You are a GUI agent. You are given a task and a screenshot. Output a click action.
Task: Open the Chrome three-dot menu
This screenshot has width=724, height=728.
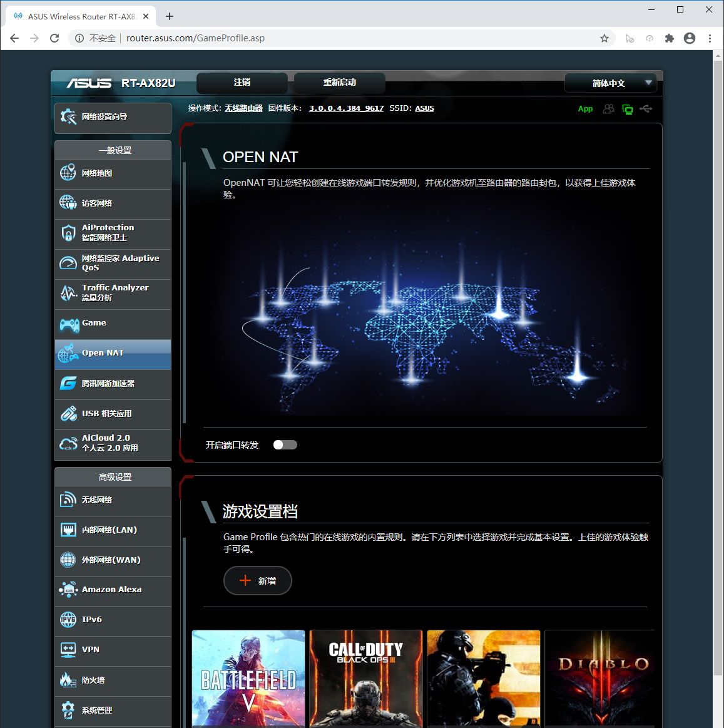pyautogui.click(x=710, y=38)
